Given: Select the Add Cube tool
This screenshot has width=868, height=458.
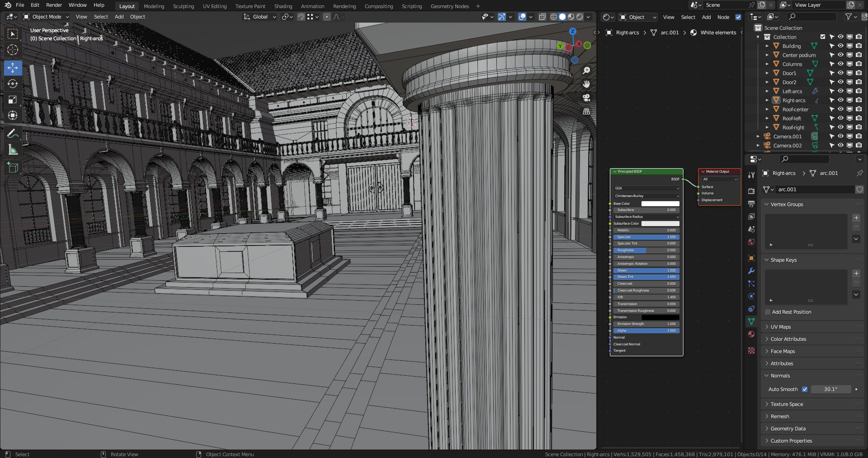Looking at the screenshot, I should click(x=13, y=168).
